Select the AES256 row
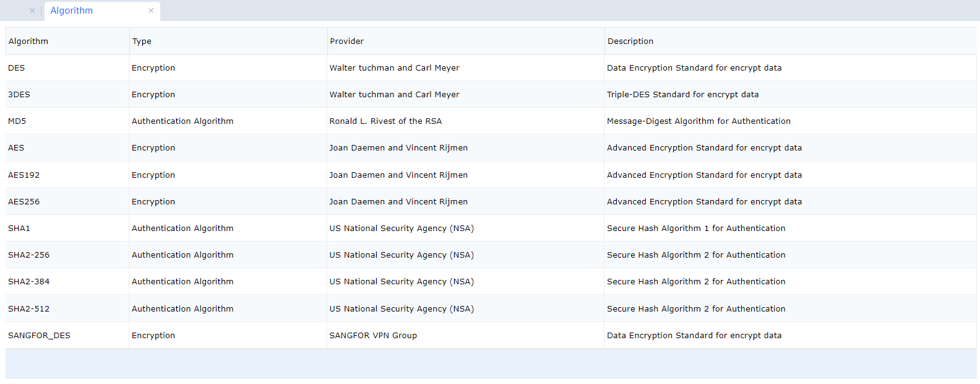The height and width of the screenshot is (384, 980). click(24, 202)
